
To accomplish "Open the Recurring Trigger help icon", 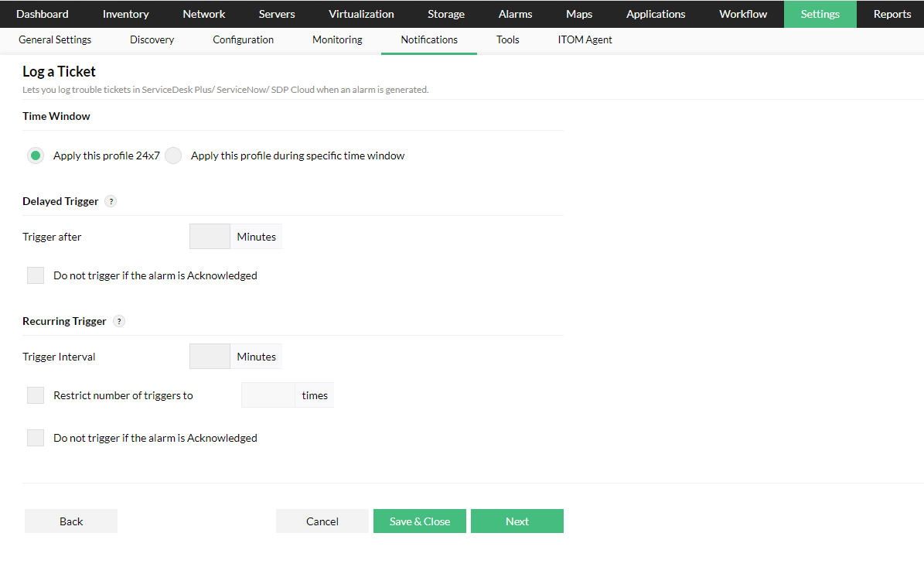I will coord(119,321).
